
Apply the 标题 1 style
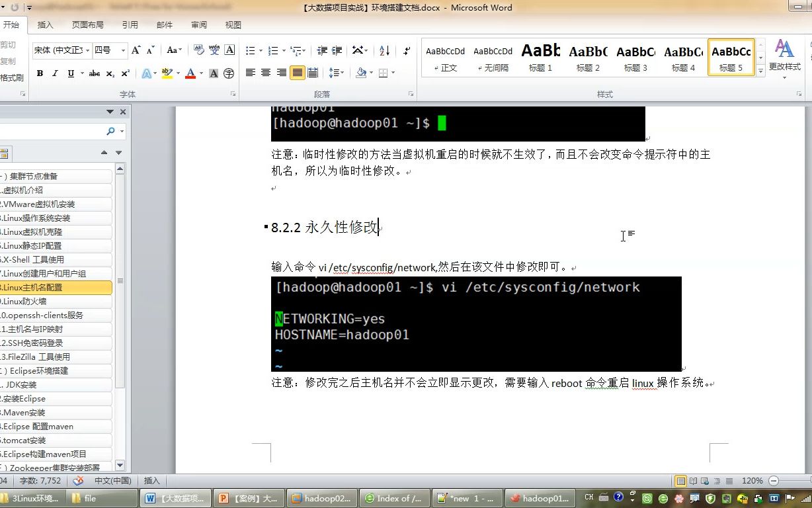[540, 58]
